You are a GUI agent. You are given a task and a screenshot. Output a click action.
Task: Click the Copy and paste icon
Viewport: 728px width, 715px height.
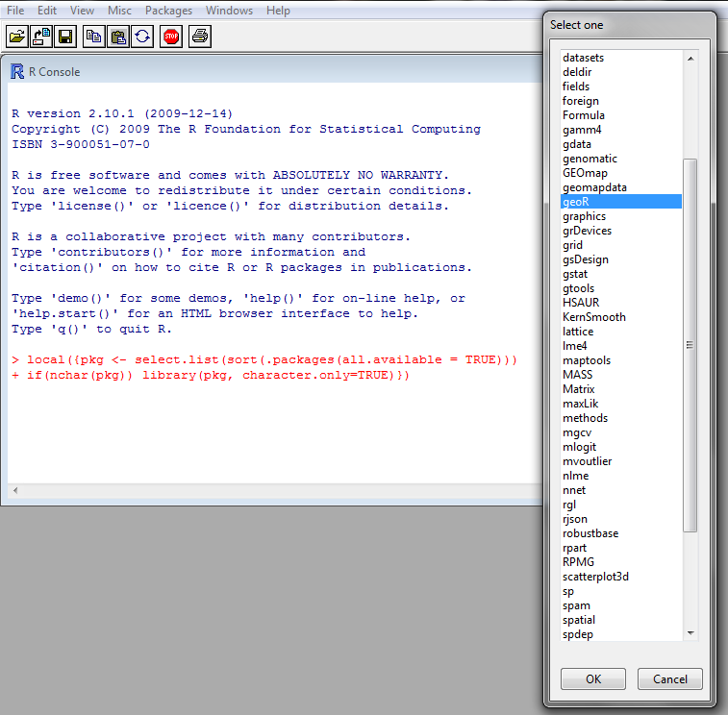142,37
